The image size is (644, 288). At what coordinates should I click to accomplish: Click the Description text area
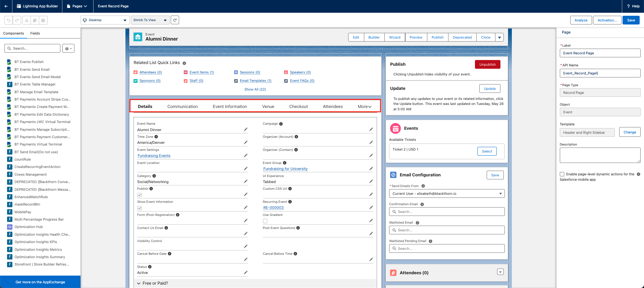[600, 155]
